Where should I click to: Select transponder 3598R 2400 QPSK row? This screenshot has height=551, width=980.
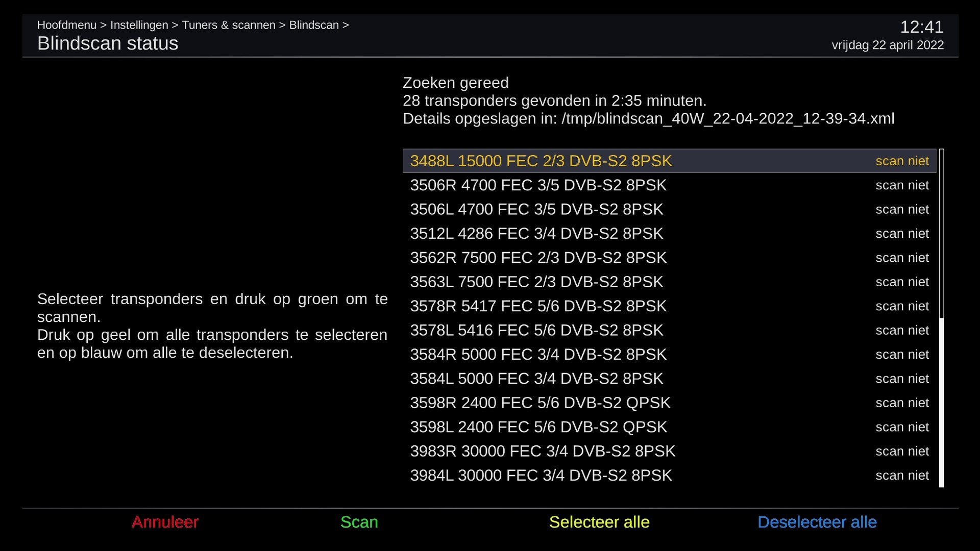click(x=540, y=403)
